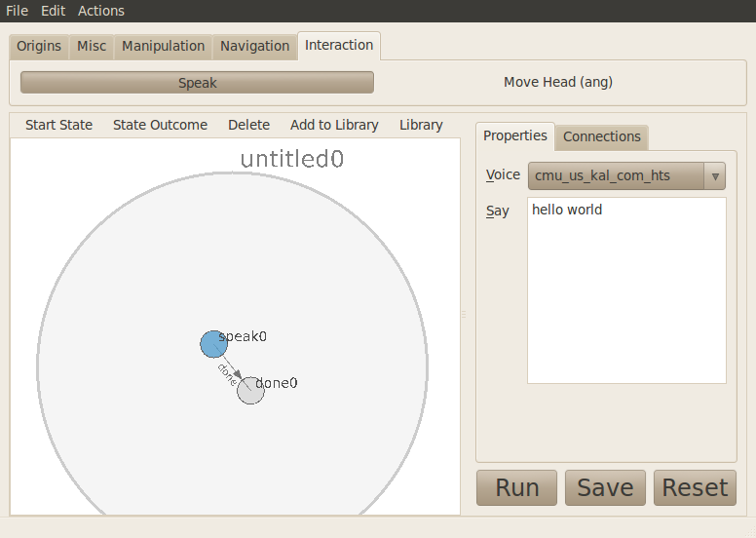The width and height of the screenshot is (756, 538).
Task: Switch to the Origins tab
Action: [39, 46]
